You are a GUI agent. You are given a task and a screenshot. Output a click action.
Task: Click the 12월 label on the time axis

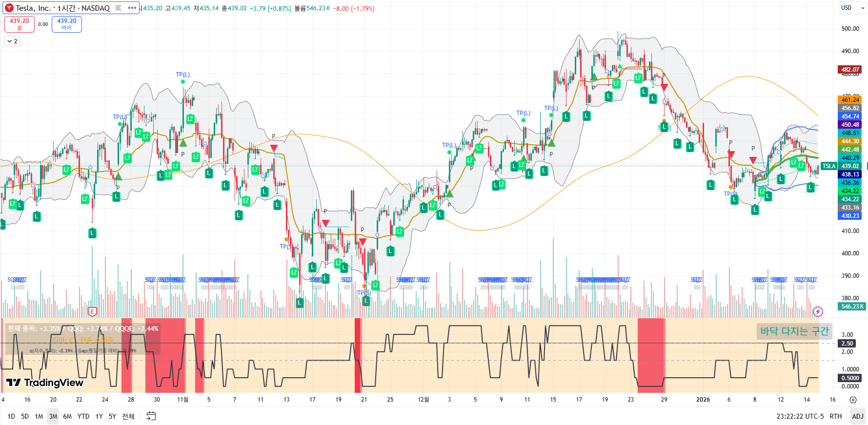tap(423, 400)
